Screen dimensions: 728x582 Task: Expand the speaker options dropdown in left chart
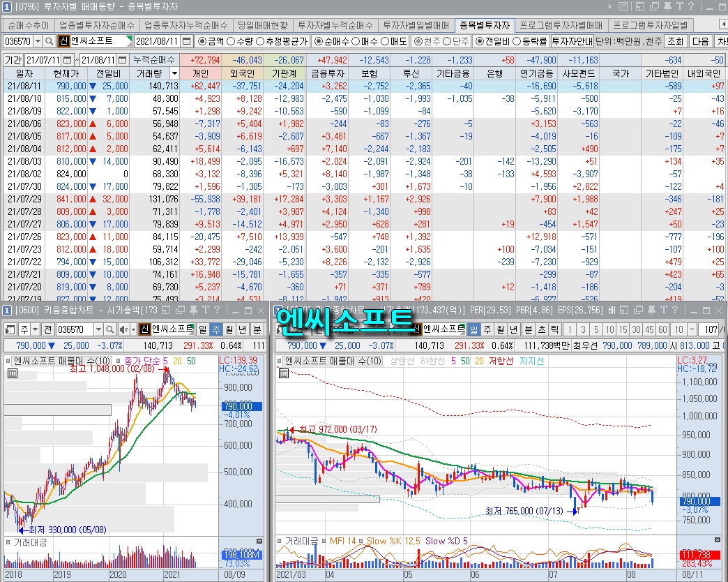click(x=133, y=329)
